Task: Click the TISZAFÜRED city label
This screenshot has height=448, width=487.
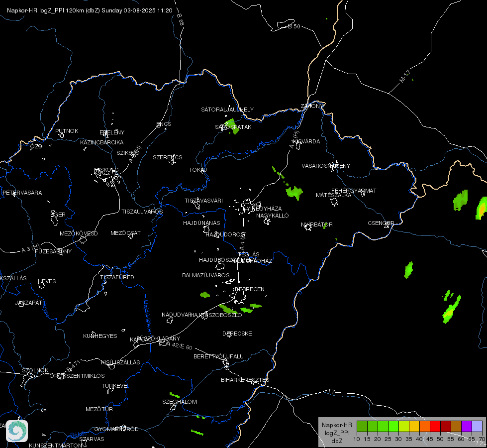Action: 117,277
